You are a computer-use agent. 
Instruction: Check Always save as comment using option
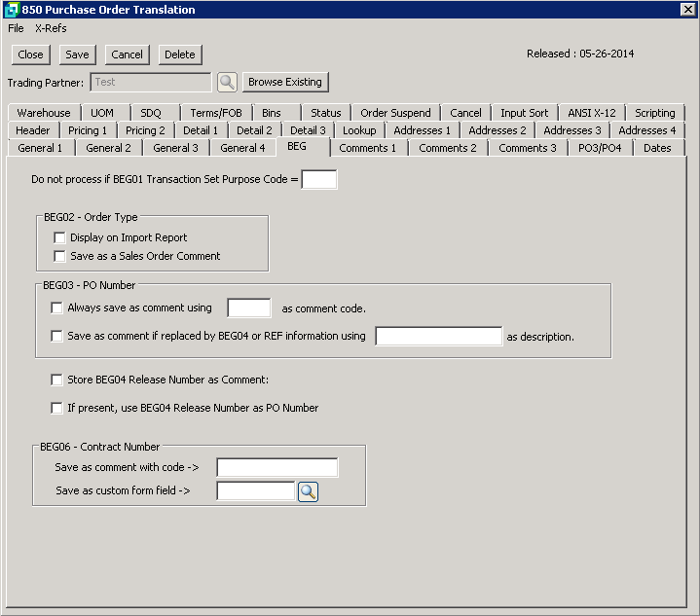[x=56, y=308]
